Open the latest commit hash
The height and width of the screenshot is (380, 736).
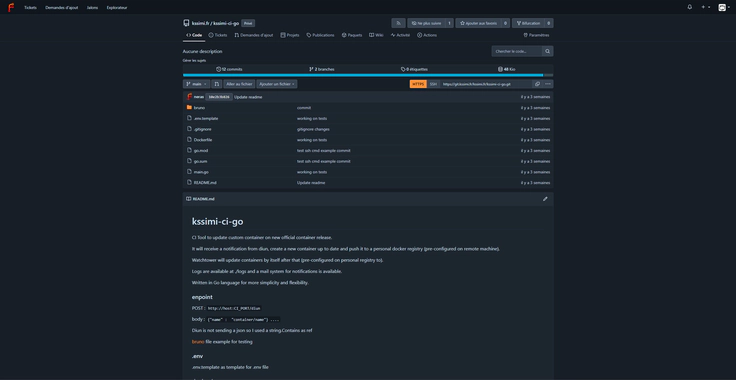click(x=219, y=97)
